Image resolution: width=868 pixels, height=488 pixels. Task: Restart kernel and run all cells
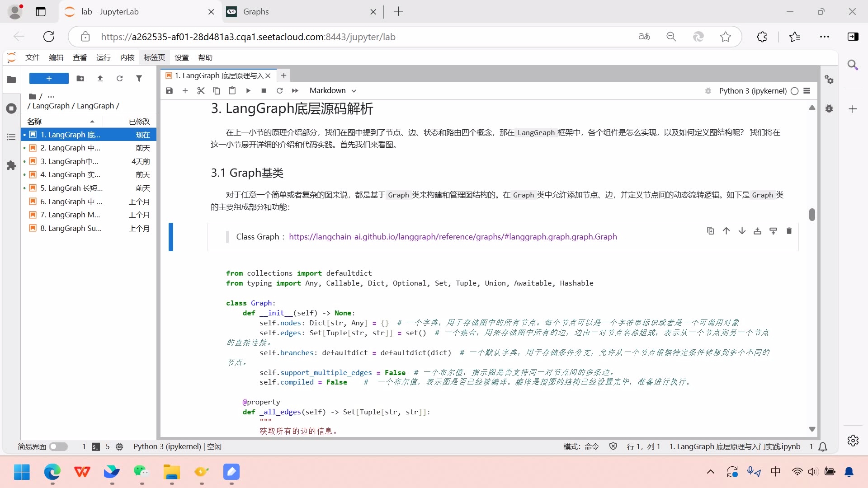point(295,90)
